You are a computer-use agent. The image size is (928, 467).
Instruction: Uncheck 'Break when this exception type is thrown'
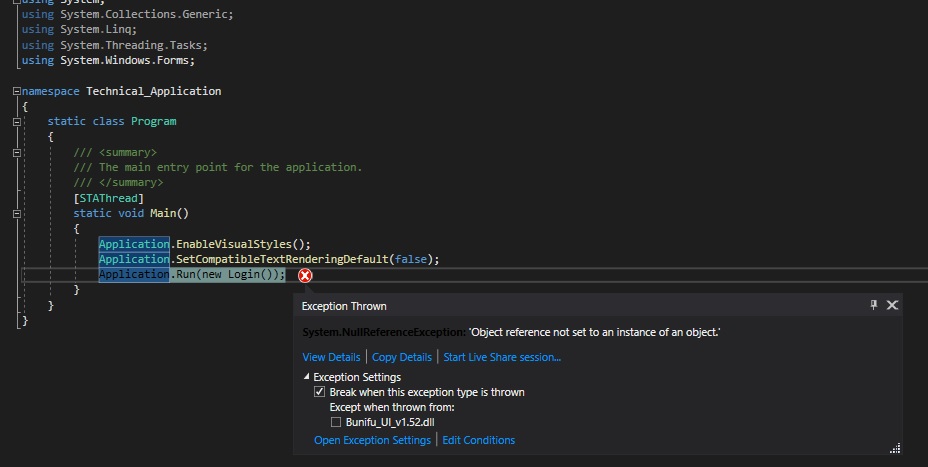pos(320,393)
